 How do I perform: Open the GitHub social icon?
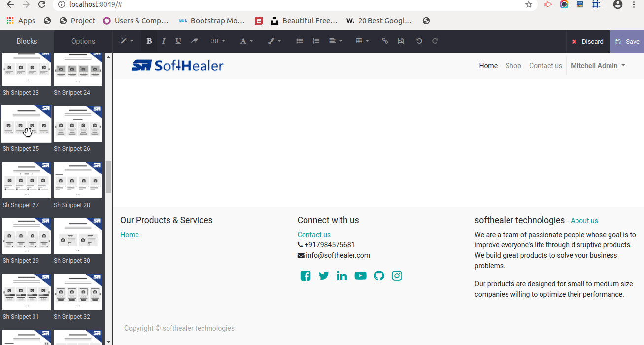point(379,276)
